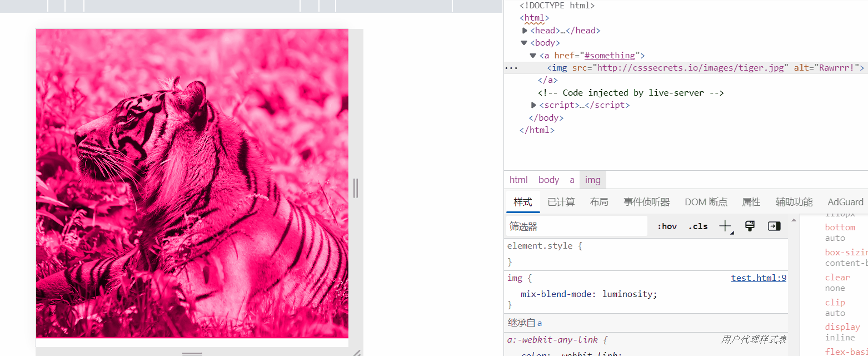This screenshot has height=356, width=868.
Task: Open the DOM 断点 tab
Action: click(x=706, y=202)
